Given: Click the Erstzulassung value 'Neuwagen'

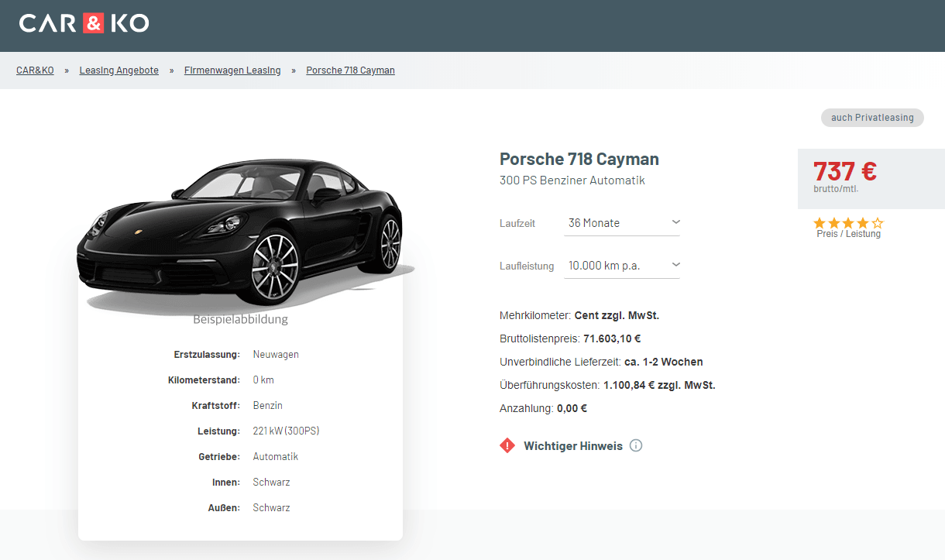Looking at the screenshot, I should point(276,355).
